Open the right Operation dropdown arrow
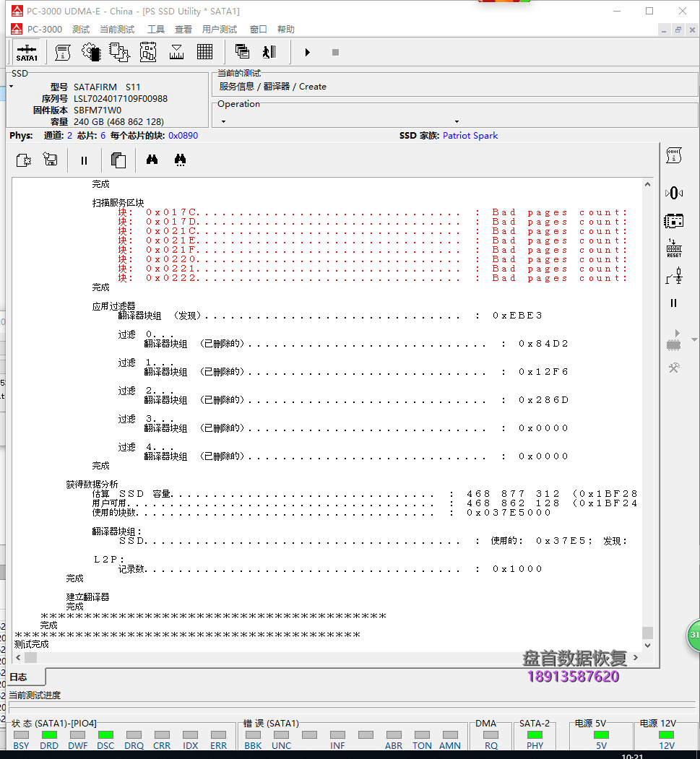 click(x=457, y=121)
